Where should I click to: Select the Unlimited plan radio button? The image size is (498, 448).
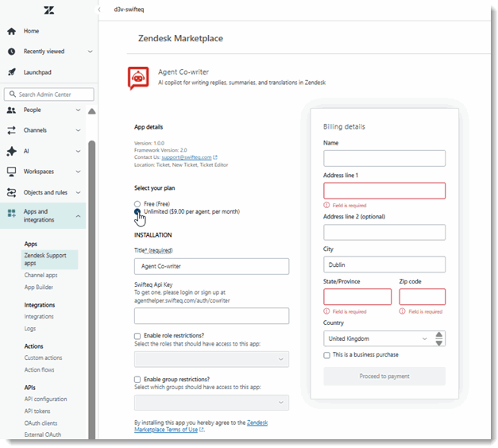[x=137, y=211]
